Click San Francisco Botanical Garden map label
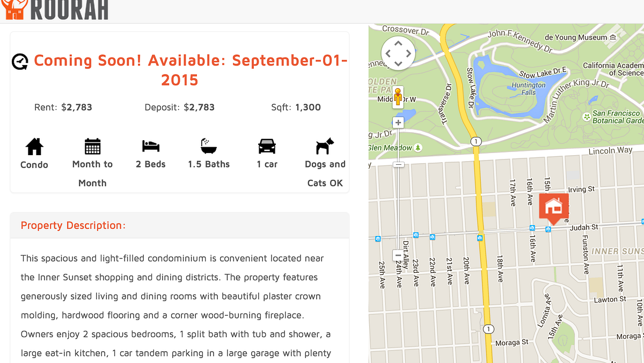 616,117
